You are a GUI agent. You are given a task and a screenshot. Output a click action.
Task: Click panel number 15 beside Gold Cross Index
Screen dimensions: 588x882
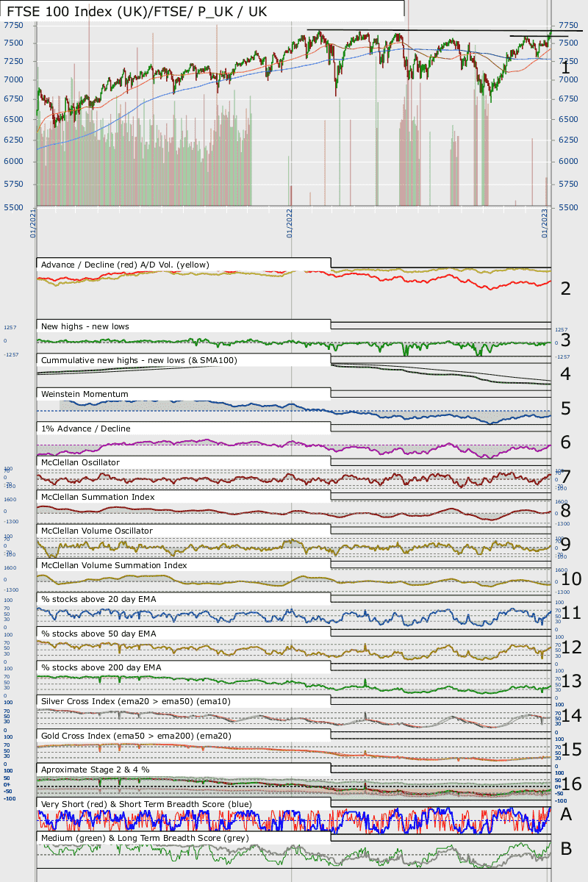tap(571, 750)
